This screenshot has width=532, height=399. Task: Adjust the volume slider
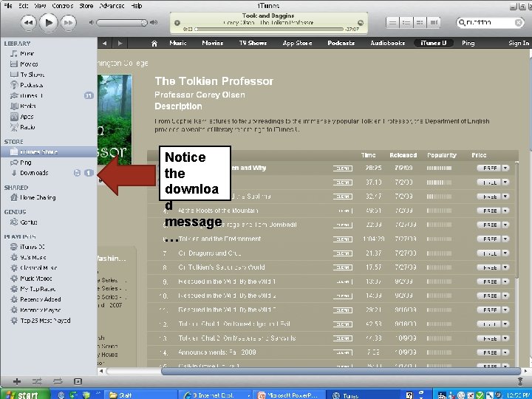(x=121, y=23)
